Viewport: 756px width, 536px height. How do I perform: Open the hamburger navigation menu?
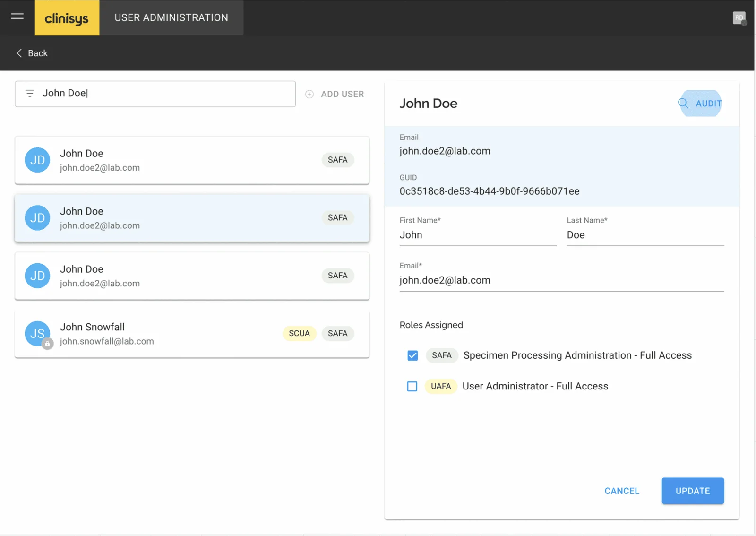(17, 17)
